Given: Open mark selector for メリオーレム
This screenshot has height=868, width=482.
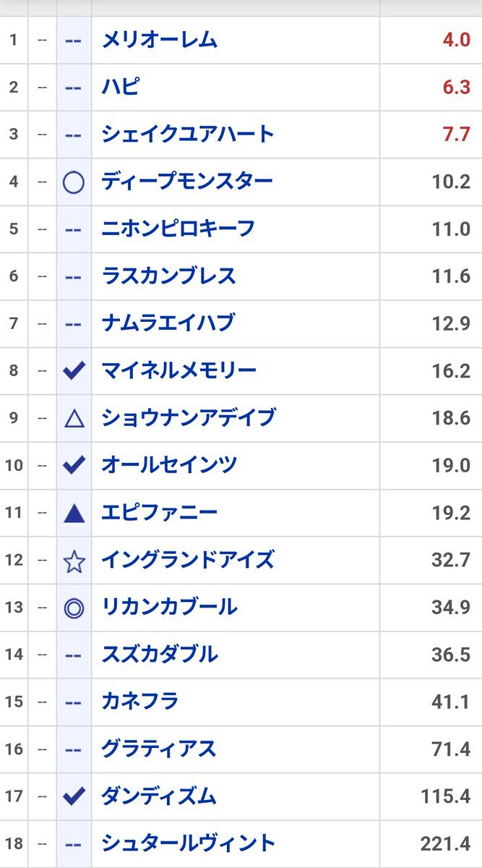Looking at the screenshot, I should pyautogui.click(x=74, y=41).
